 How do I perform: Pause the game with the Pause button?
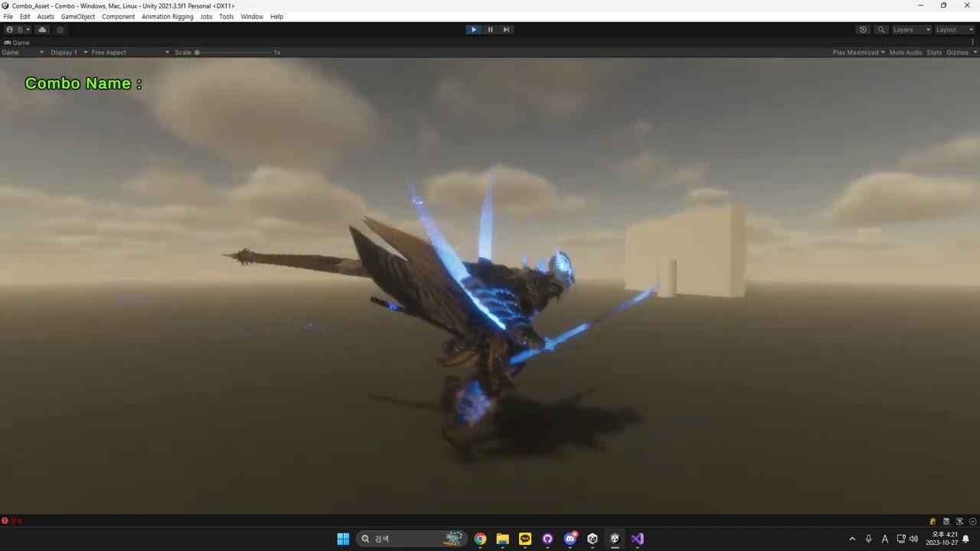pyautogui.click(x=490, y=30)
